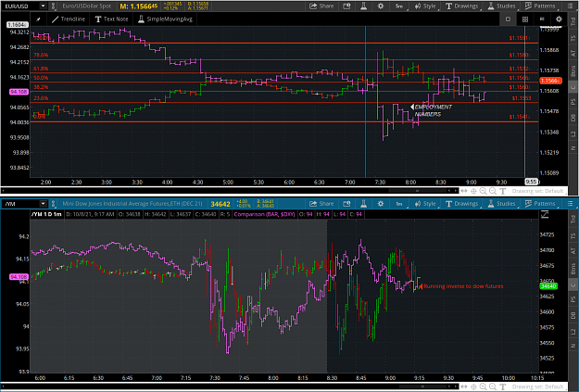Open the chart grid layout icon

tap(525, 19)
